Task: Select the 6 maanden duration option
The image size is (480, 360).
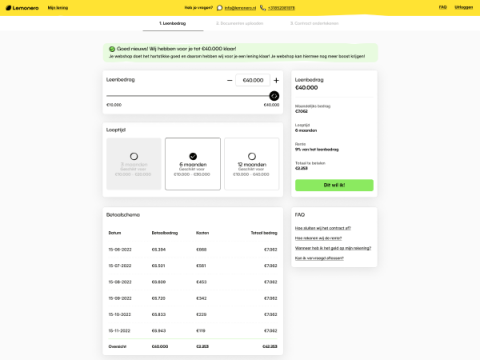Action: pos(193,164)
